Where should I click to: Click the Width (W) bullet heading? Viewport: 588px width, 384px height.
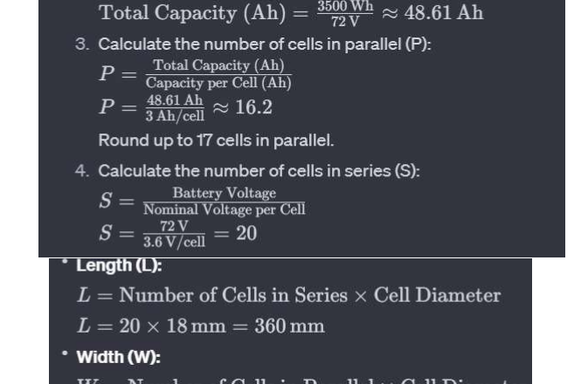tap(118, 357)
